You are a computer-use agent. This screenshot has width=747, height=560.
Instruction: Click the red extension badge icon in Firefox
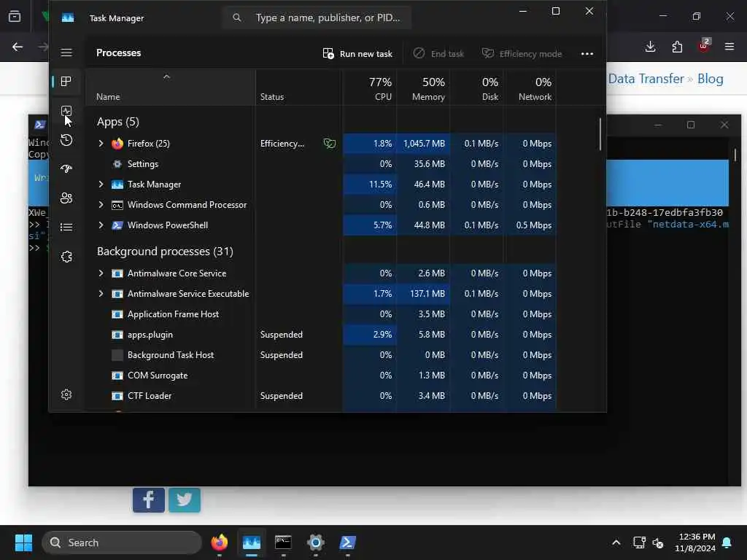point(704,46)
